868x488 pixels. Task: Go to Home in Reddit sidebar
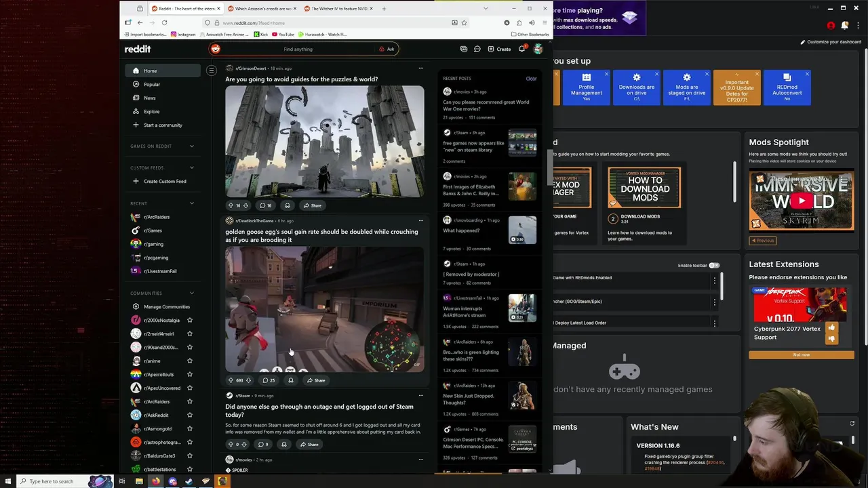pos(163,70)
